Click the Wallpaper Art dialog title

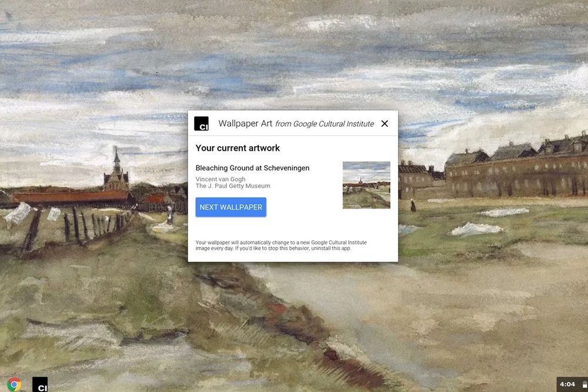[x=245, y=123]
